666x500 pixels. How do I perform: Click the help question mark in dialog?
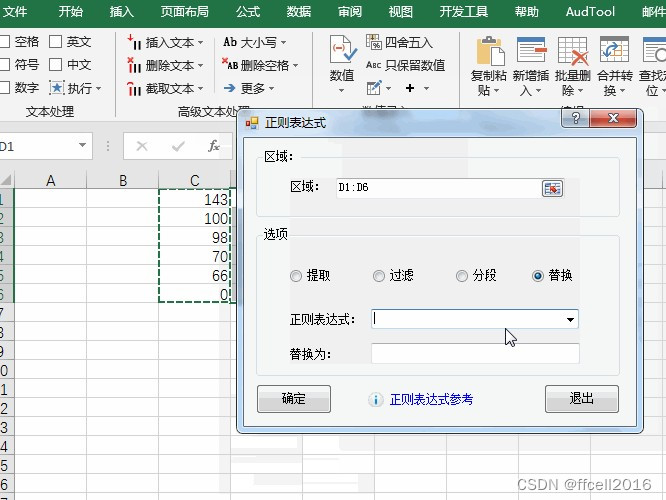(576, 118)
